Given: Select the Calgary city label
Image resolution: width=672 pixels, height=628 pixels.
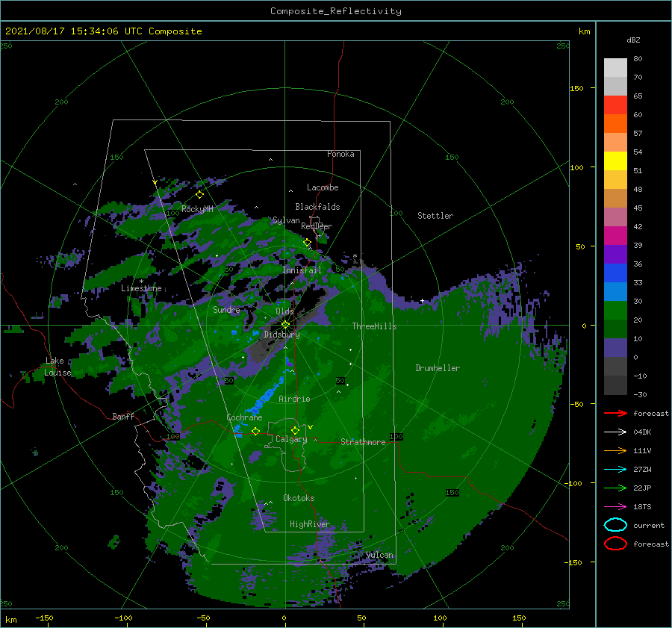Looking at the screenshot, I should (x=291, y=439).
